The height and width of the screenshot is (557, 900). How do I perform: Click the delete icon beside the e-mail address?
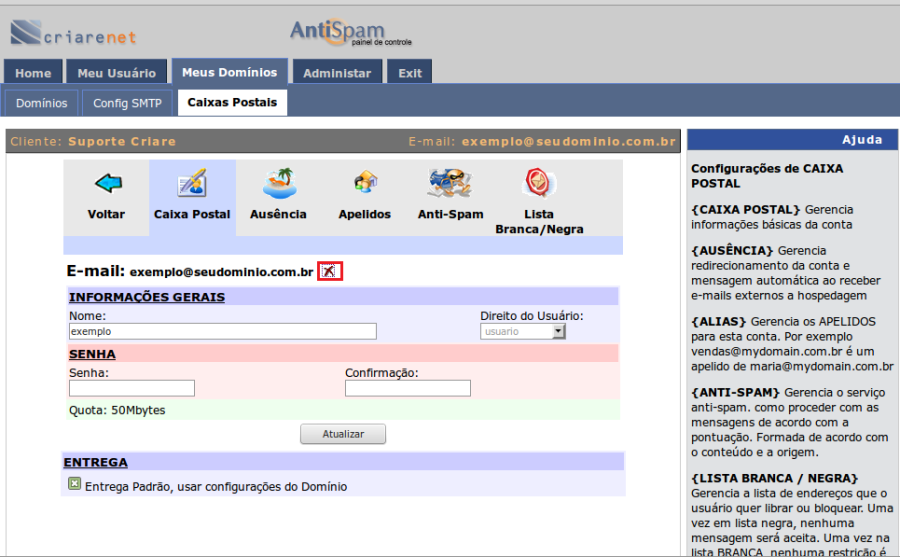pos(329,271)
